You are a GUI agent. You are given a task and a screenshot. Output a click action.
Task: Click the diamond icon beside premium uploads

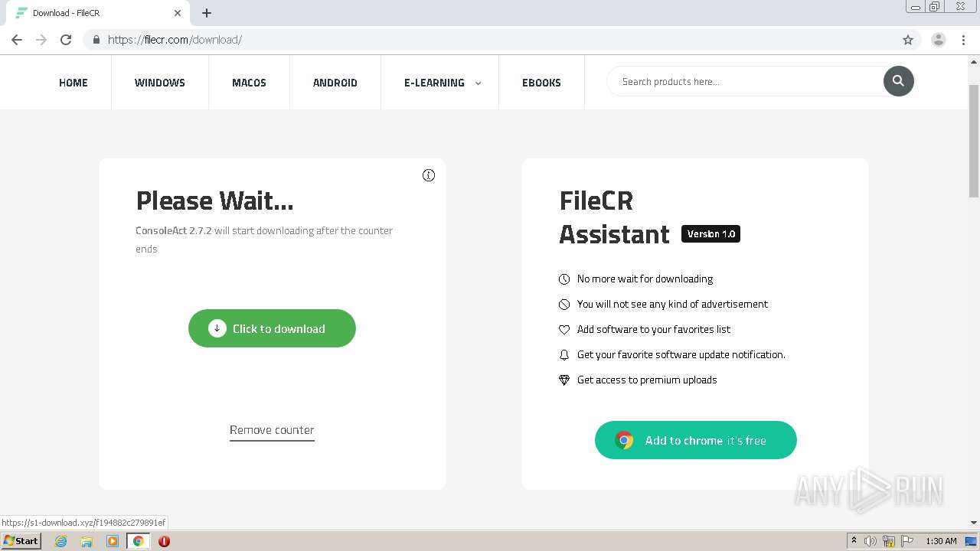pos(564,380)
